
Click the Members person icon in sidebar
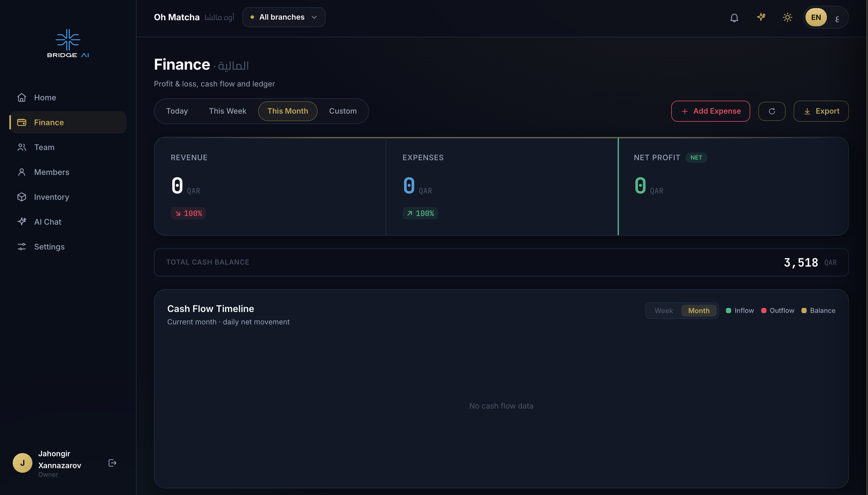click(22, 172)
